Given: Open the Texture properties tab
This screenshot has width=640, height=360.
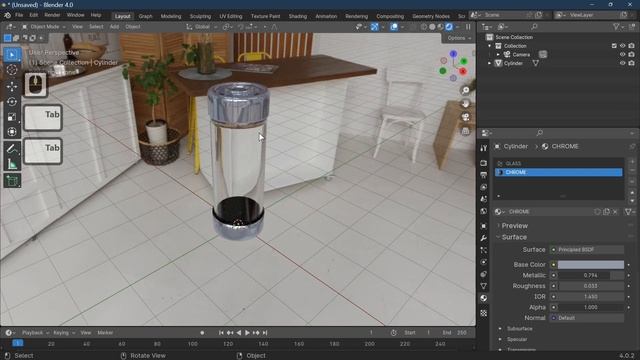Looking at the screenshot, I should point(484,313).
